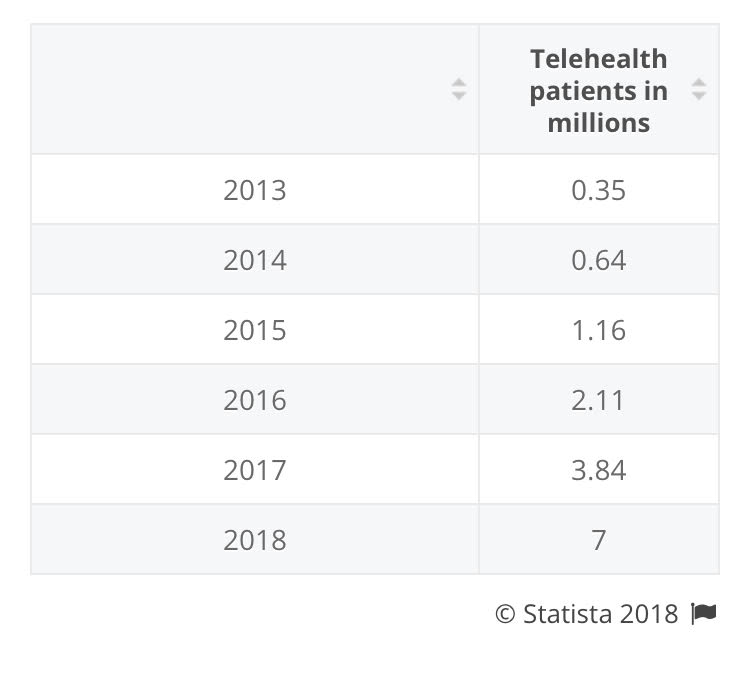750x676 pixels.
Task: Pick the 1.16 value cell
Action: [598, 330]
